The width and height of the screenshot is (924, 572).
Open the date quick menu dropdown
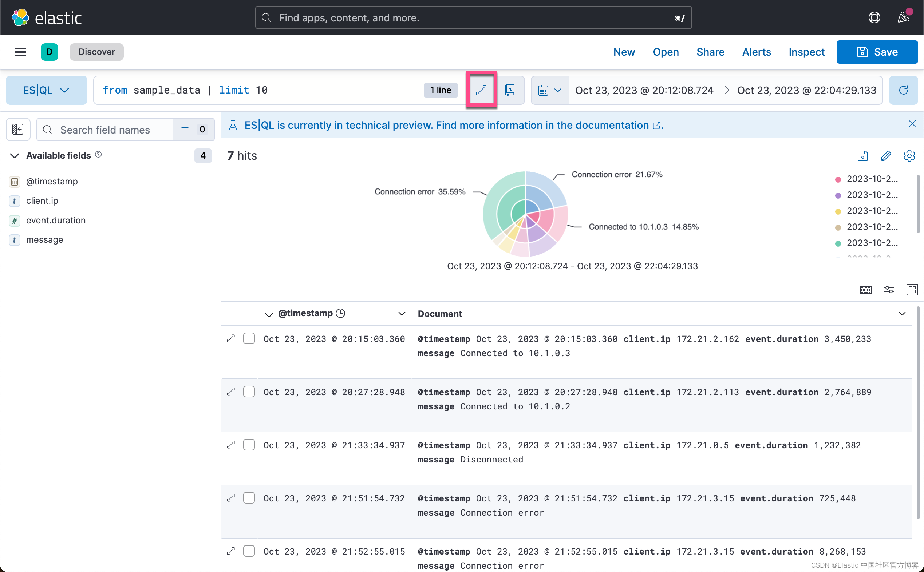[549, 90]
